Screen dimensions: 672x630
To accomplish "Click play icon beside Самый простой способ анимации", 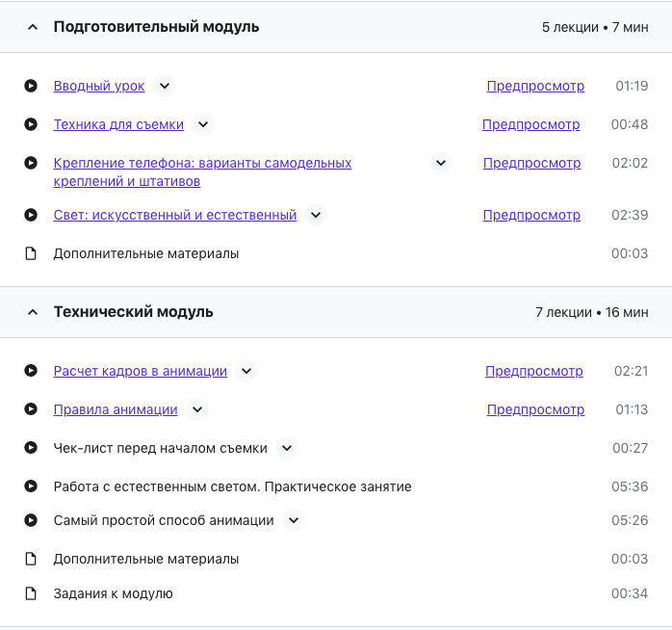I will click(x=31, y=520).
